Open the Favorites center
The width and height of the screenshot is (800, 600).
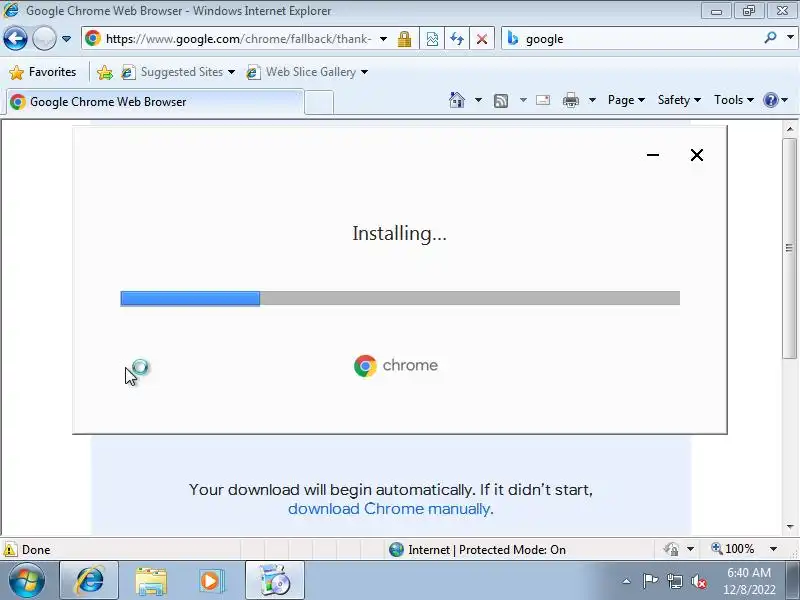click(x=43, y=72)
